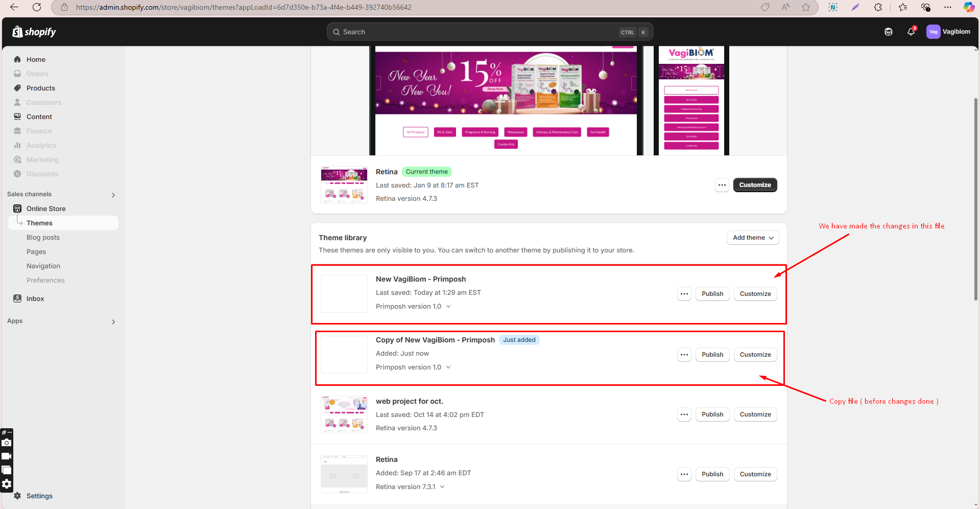Screen dimensions: 980x509
Task: Bookmark this page with the star icon
Action: pos(806,7)
